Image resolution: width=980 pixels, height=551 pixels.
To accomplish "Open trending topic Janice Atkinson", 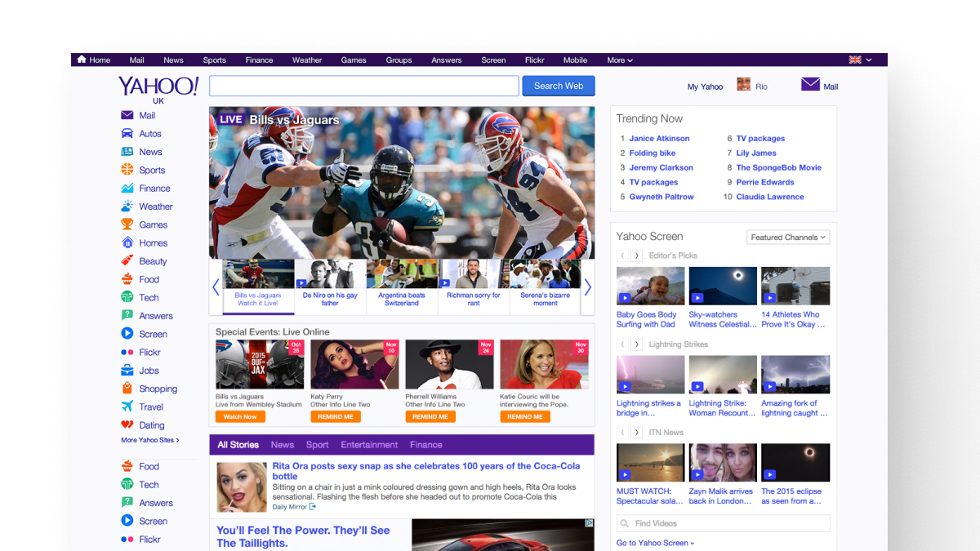I will tap(659, 139).
